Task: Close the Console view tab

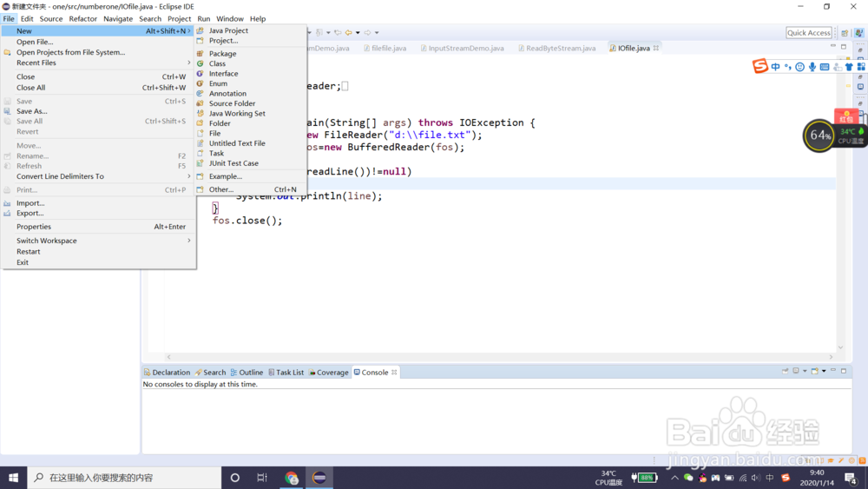Action: (394, 373)
